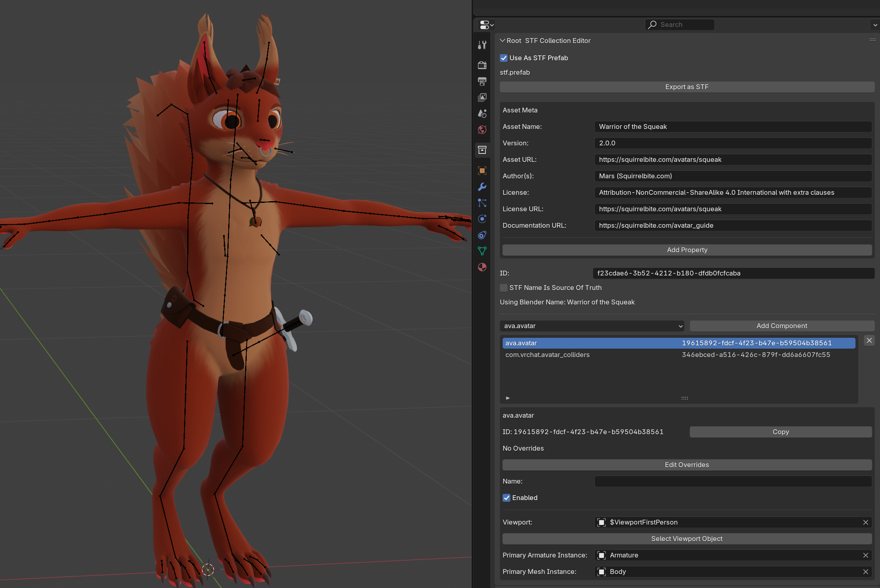Open the Modifiers wrench tab icon

pos(482,187)
